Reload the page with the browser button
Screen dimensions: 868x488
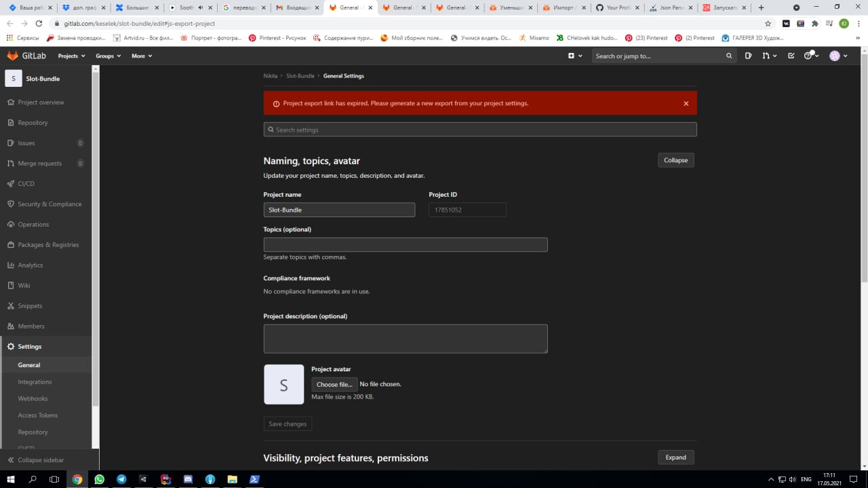click(x=39, y=23)
